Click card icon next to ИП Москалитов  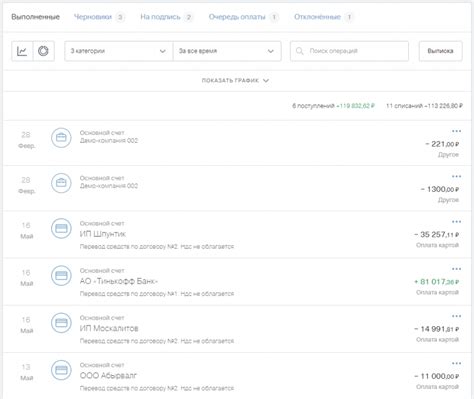[61, 323]
